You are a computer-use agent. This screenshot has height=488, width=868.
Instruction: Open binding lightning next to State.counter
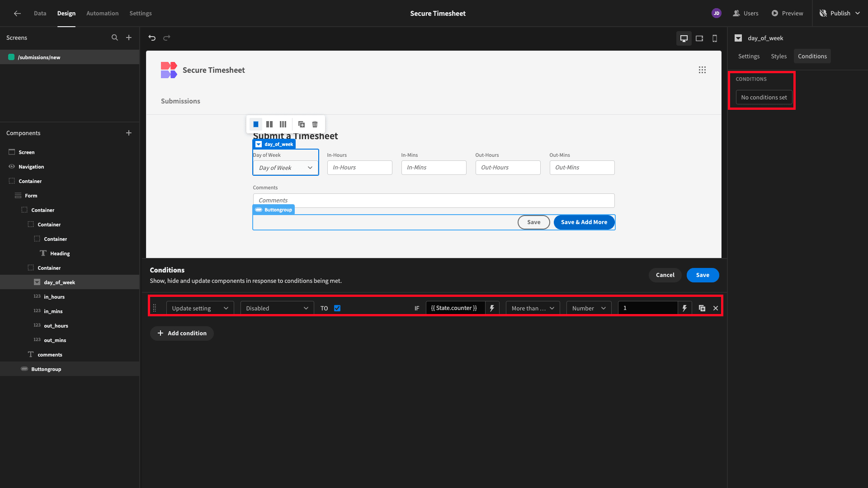[x=492, y=308]
